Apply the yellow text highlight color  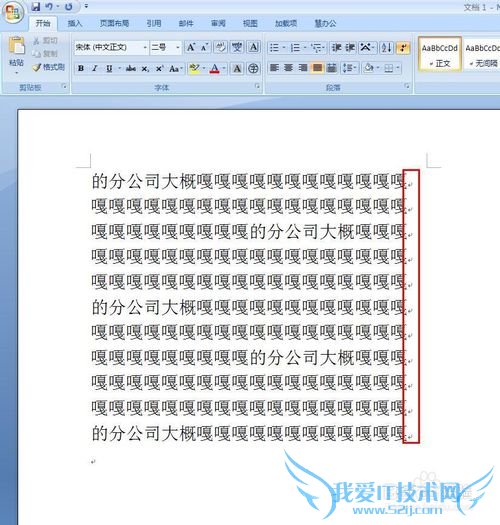(194, 68)
